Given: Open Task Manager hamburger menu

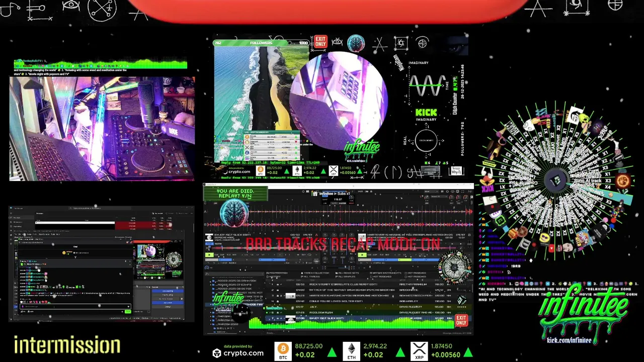Looking at the screenshot, I should click(11, 213).
